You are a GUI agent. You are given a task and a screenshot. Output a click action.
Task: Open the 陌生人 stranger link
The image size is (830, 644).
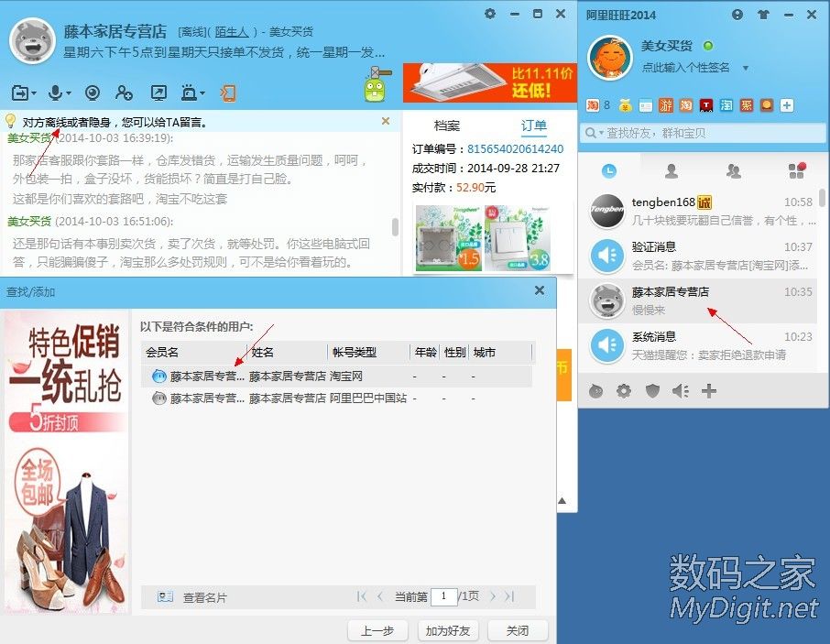(x=232, y=32)
